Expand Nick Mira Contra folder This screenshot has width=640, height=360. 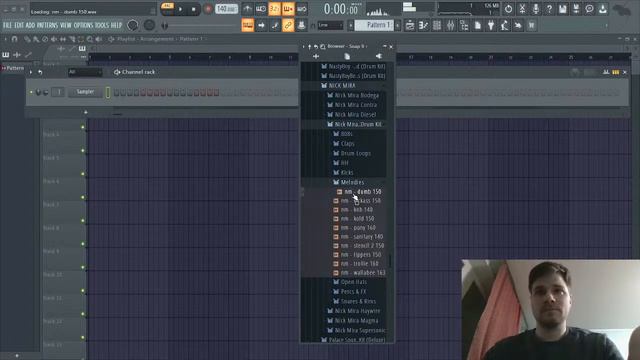(x=356, y=105)
